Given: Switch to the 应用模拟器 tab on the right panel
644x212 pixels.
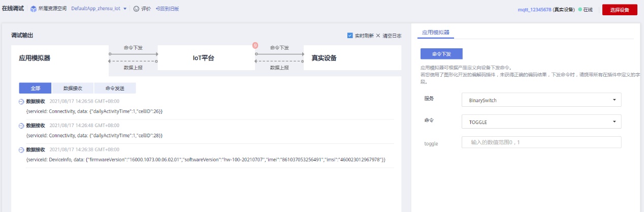Looking at the screenshot, I should click(435, 32).
